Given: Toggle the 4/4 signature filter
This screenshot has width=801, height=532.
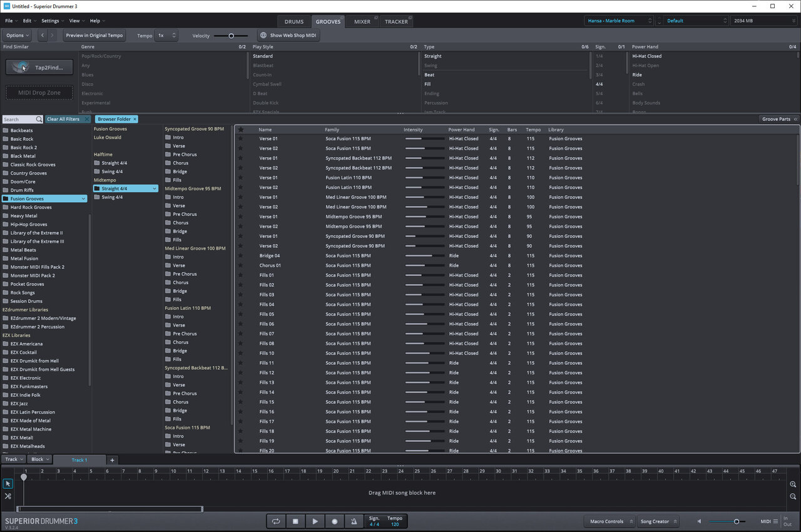Looking at the screenshot, I should click(599, 84).
